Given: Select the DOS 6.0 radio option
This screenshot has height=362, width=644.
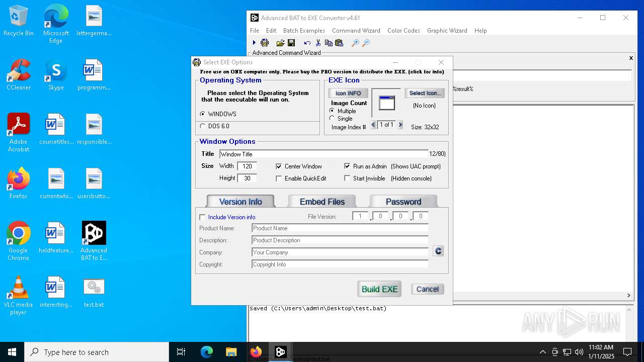Looking at the screenshot, I should (203, 126).
